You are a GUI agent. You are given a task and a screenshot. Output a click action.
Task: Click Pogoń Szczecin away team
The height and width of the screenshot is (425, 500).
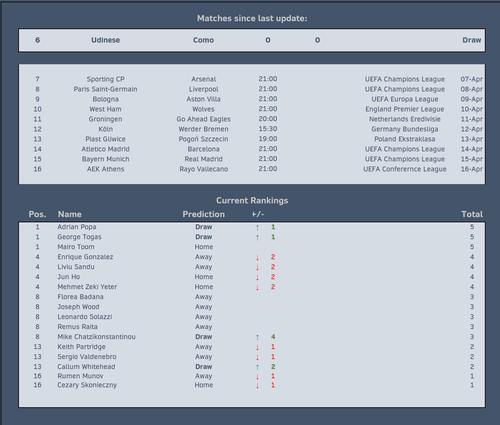tap(203, 139)
